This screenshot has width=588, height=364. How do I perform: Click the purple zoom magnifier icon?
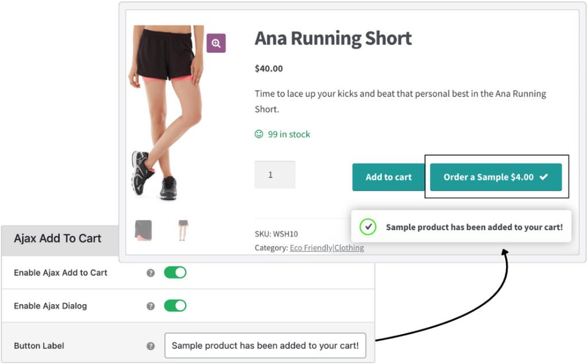pos(216,43)
